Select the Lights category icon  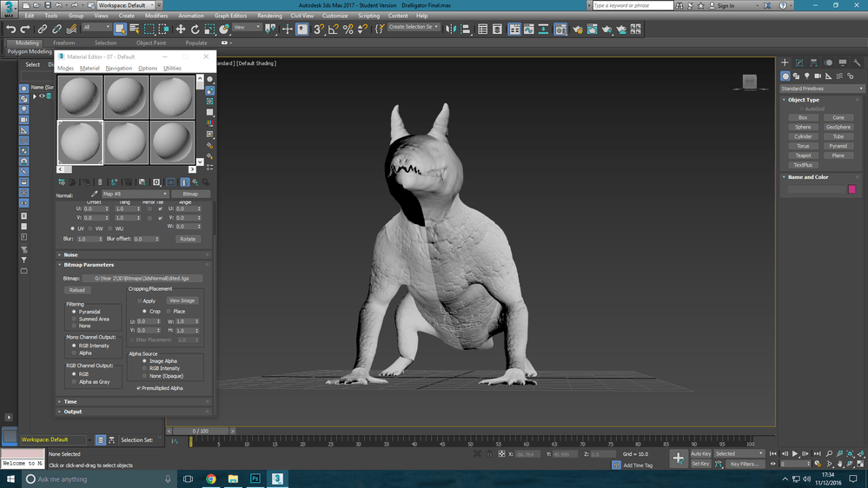click(806, 76)
